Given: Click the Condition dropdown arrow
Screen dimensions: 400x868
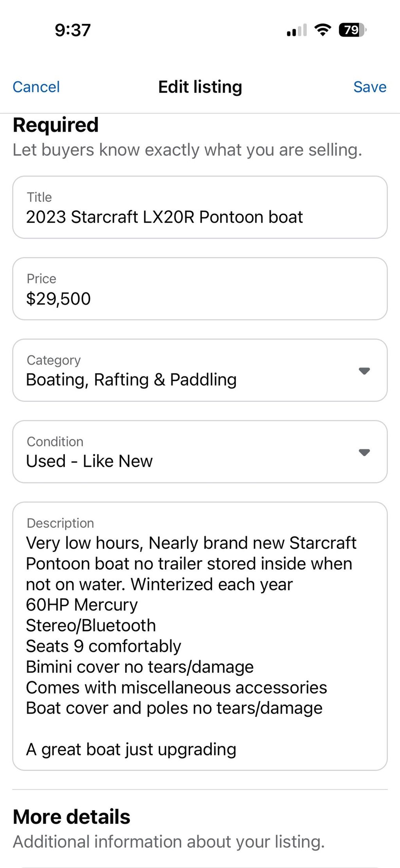Looking at the screenshot, I should (x=364, y=452).
